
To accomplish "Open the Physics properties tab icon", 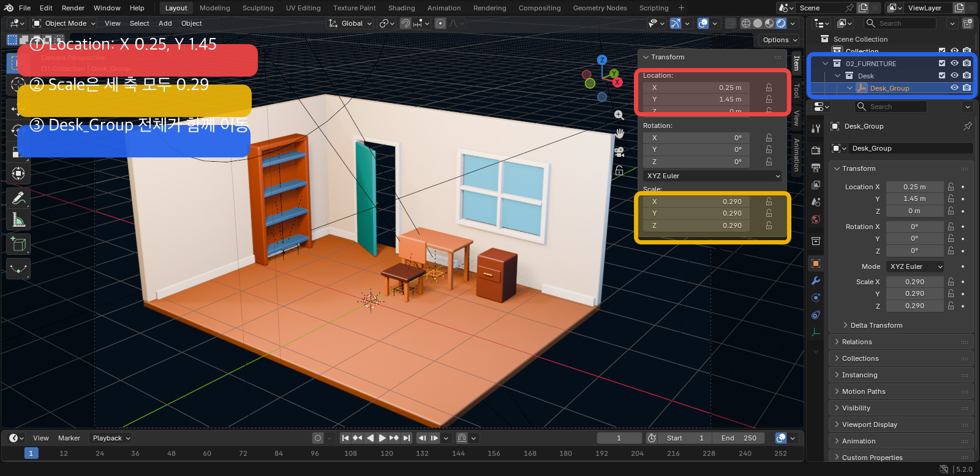I will [816, 298].
